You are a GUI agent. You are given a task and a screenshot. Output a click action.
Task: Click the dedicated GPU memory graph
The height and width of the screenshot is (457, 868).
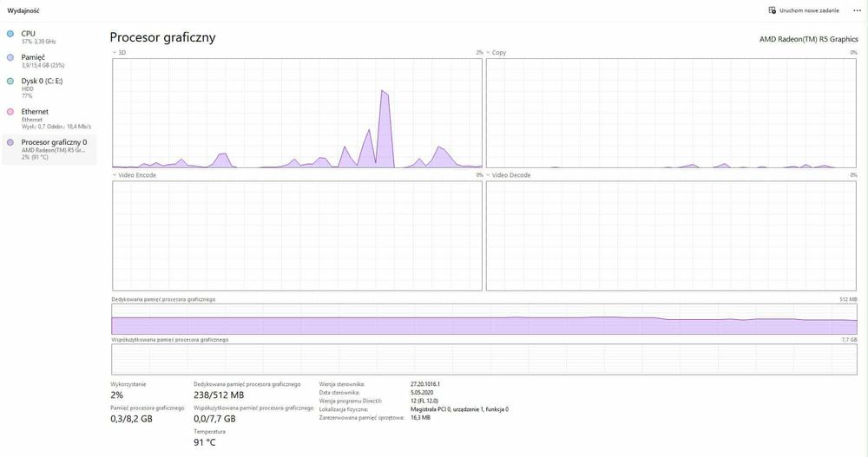[x=484, y=319]
